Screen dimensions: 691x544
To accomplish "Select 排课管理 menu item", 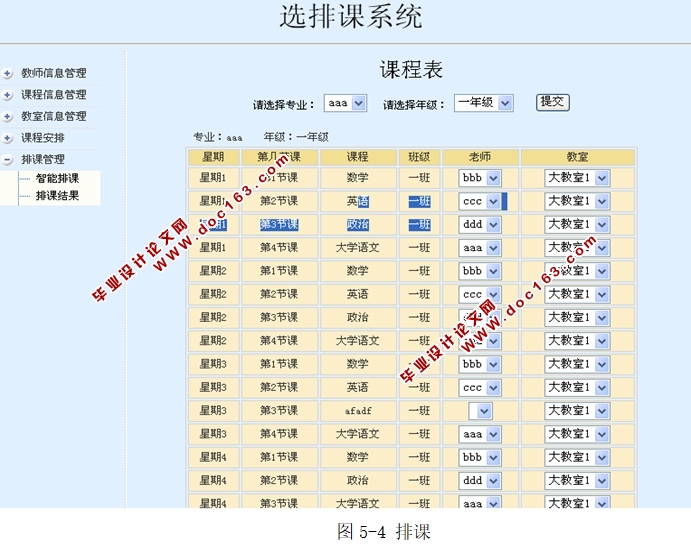I will [43, 160].
